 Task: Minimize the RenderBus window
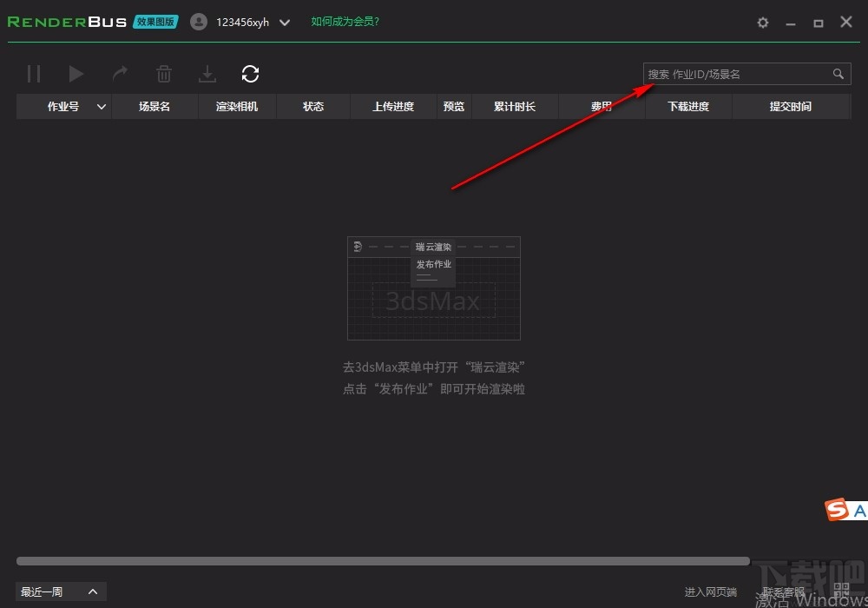[791, 23]
